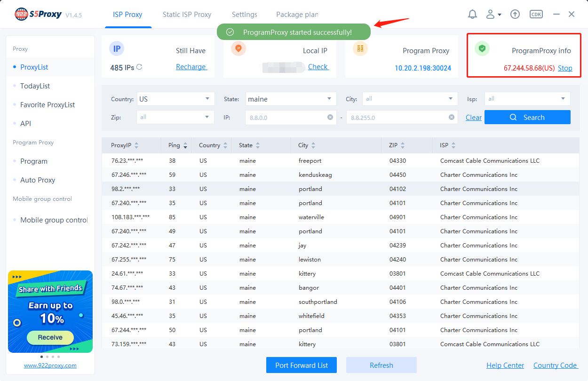The image size is (588, 381).
Task: Open the Port Forward List
Action: [302, 365]
